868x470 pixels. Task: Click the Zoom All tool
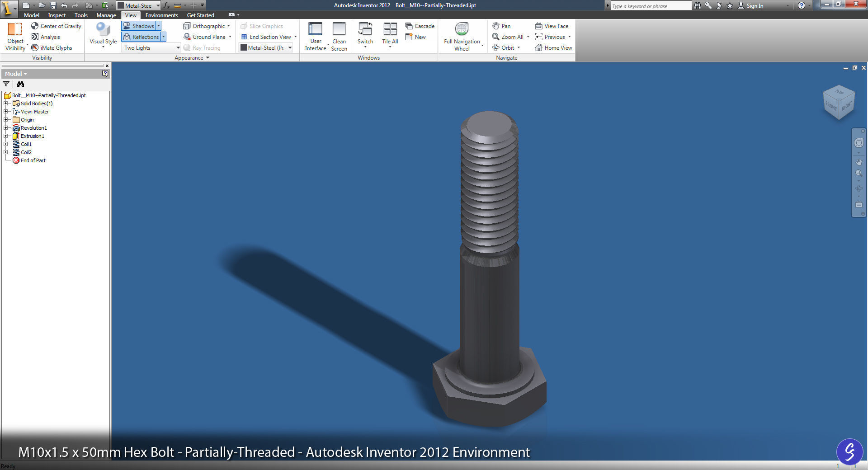tap(508, 37)
